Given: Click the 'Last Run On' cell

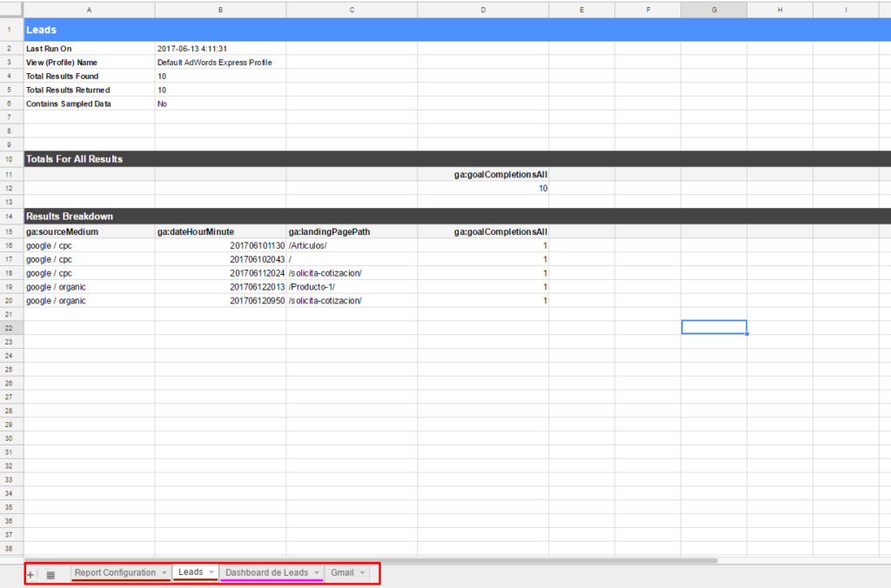Looking at the screenshot, I should tap(90, 49).
